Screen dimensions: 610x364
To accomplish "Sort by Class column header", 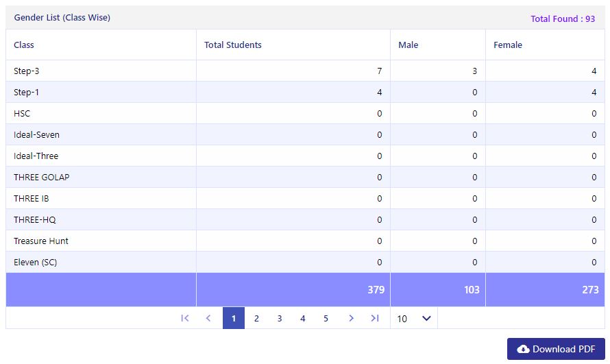I will point(24,45).
